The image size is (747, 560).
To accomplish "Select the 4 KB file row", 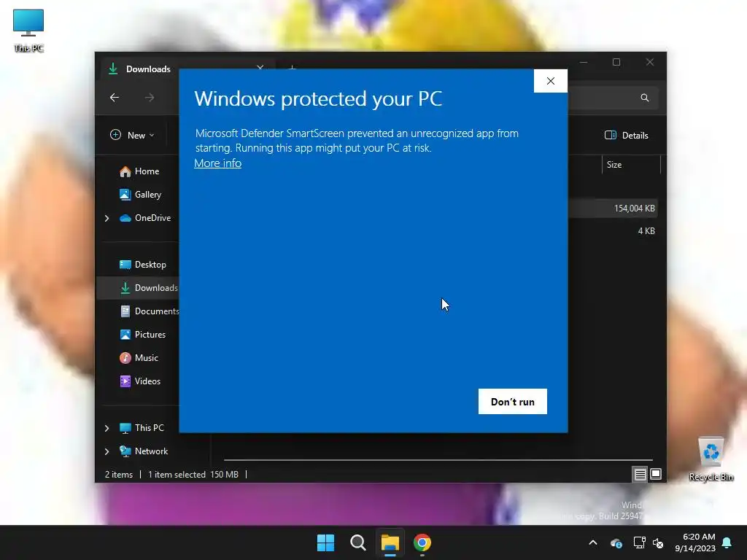I will [x=613, y=231].
